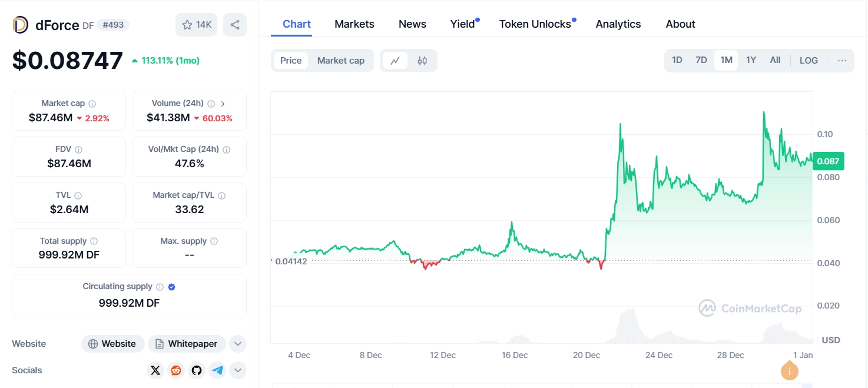Open the chart options ellipsis menu
Screen dimensions: 868x388
[842, 60]
